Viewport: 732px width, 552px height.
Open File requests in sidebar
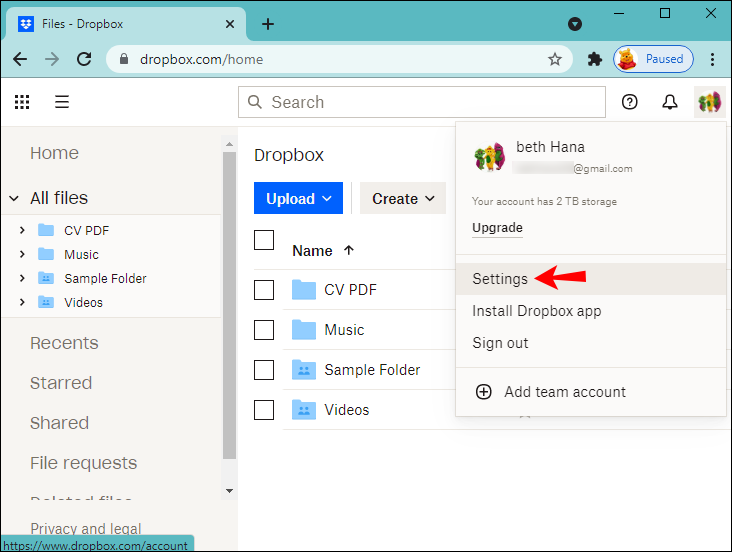point(84,463)
